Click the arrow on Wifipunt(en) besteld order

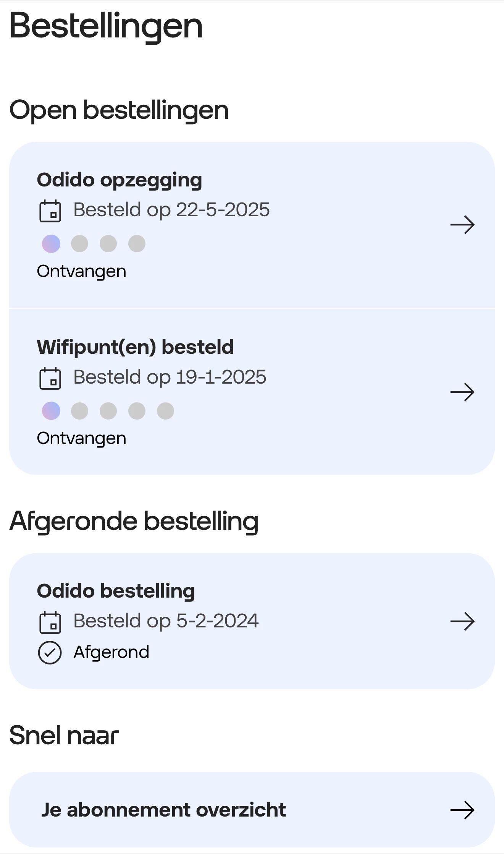[462, 392]
